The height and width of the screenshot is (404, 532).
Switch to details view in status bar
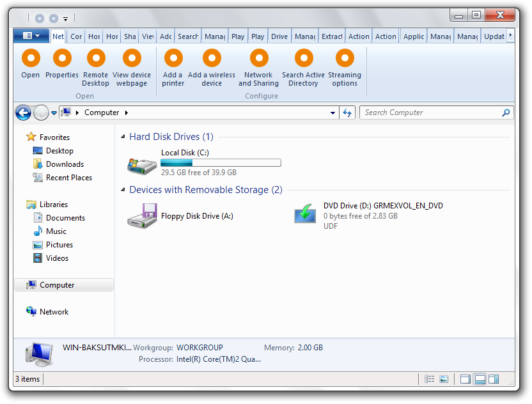(x=429, y=379)
